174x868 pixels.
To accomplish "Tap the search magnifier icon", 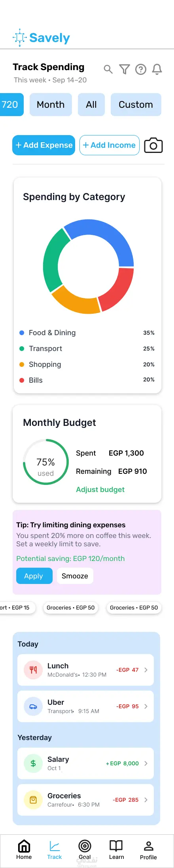I will pos(108,70).
